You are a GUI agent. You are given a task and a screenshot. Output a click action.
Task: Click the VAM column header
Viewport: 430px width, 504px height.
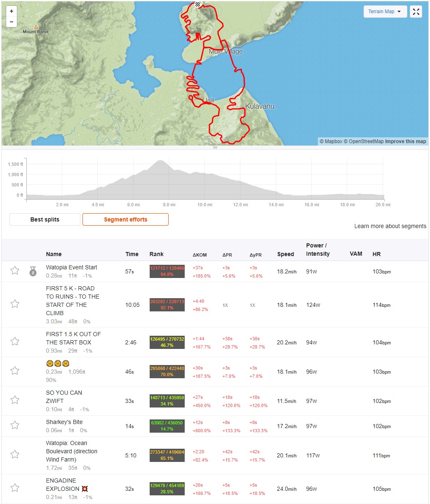pyautogui.click(x=356, y=254)
